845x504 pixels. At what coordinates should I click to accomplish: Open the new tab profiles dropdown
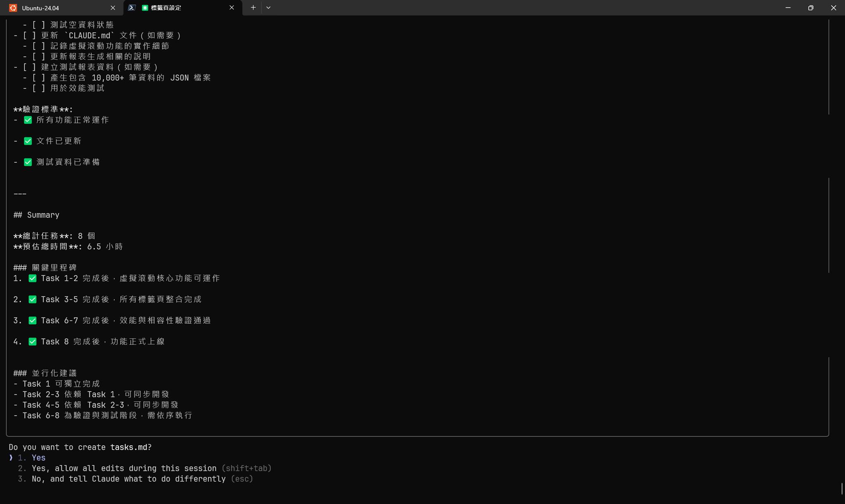coord(268,7)
